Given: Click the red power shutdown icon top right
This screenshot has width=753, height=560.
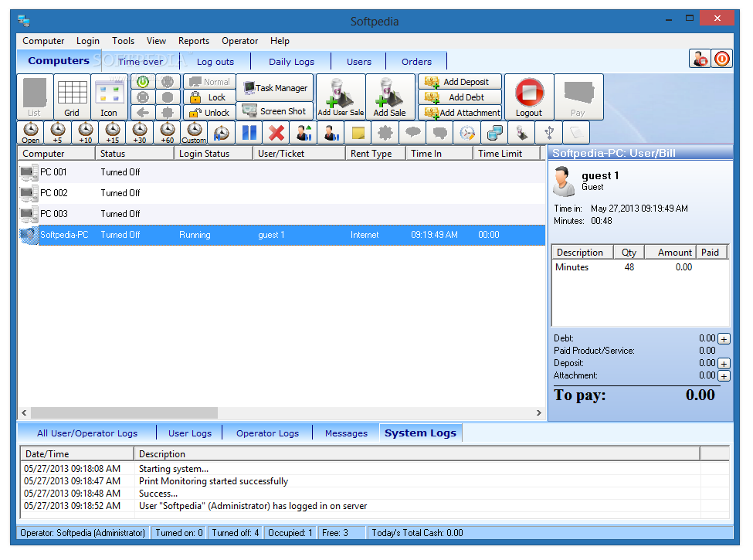Looking at the screenshot, I should pos(722,59).
